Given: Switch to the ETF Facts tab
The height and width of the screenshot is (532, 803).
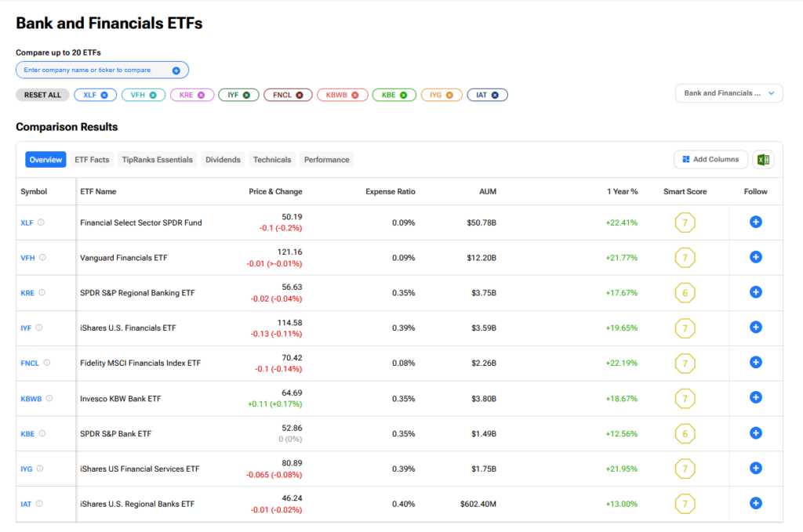Looking at the screenshot, I should point(93,160).
